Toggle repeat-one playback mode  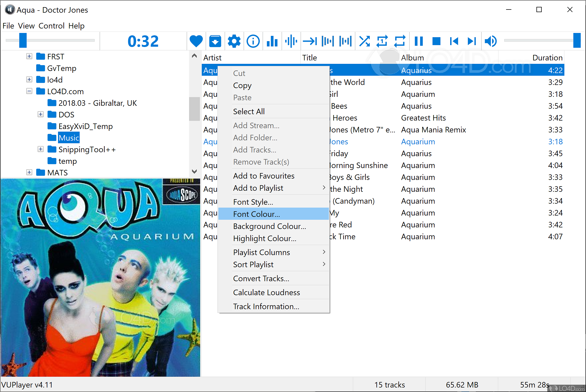(x=382, y=41)
